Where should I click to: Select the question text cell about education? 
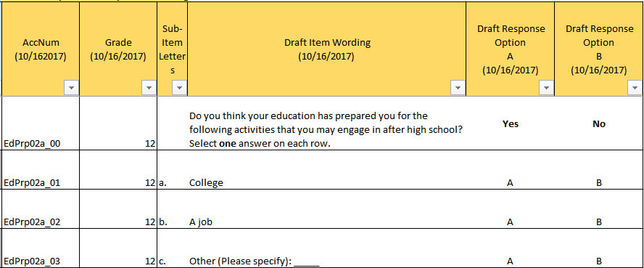327,123
